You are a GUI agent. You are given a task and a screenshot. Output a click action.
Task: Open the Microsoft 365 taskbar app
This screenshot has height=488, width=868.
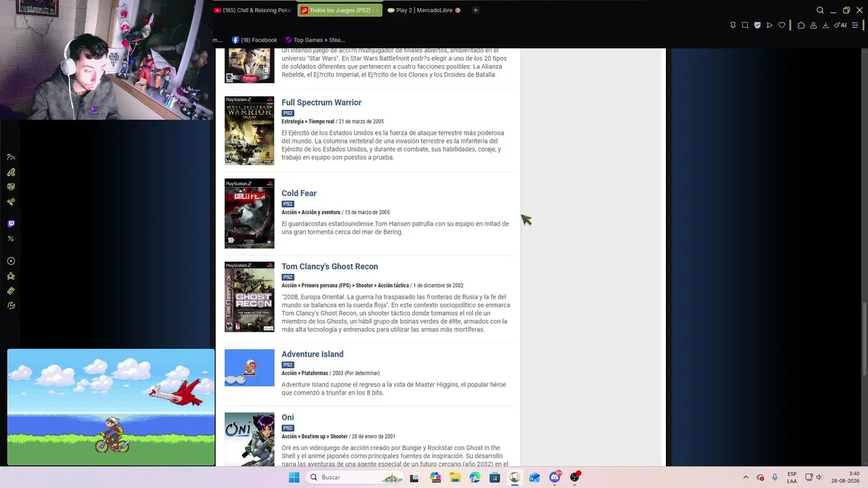coord(435,477)
